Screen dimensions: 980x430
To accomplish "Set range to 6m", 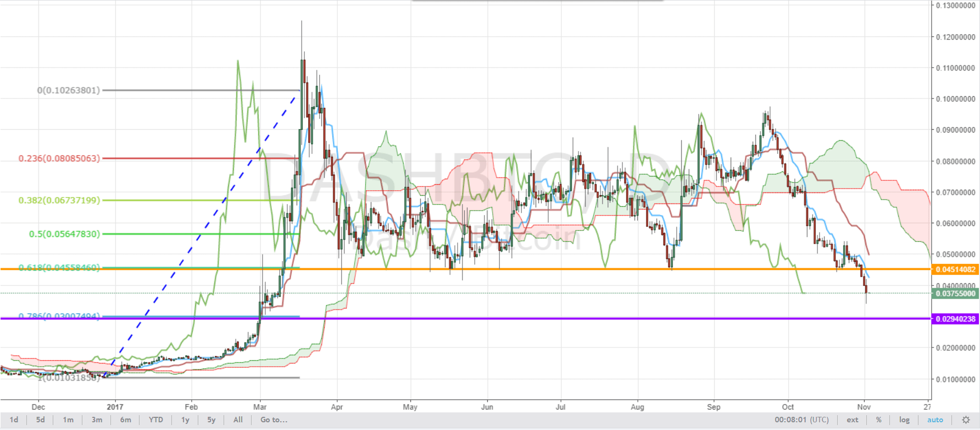I will (x=126, y=420).
